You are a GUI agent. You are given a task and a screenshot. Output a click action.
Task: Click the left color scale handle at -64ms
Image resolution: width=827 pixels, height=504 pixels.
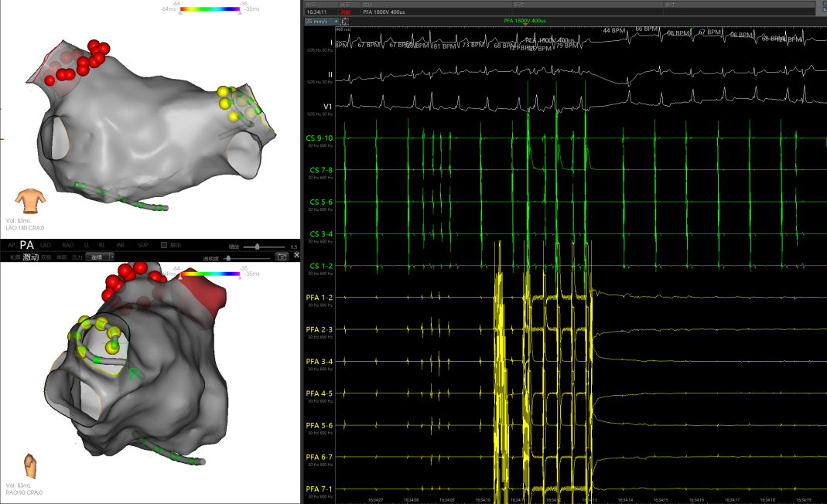click(181, 14)
